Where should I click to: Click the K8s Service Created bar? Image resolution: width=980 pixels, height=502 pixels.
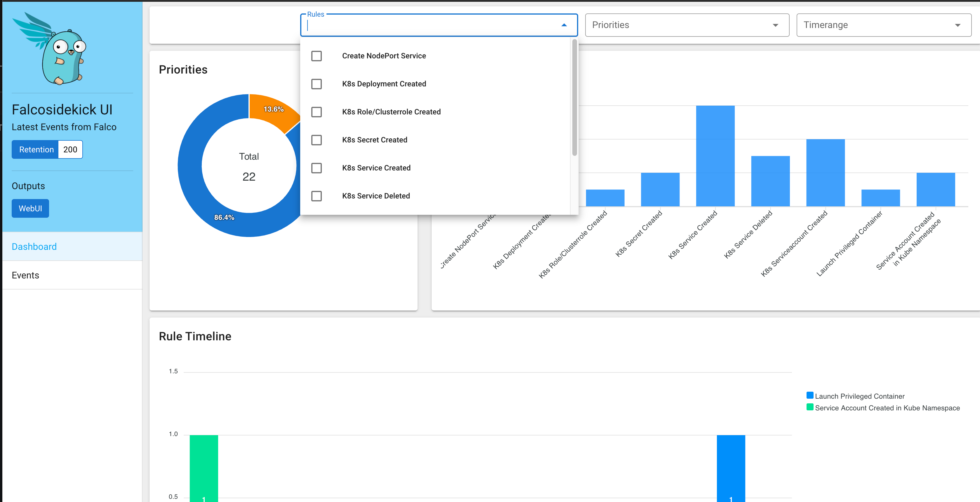point(715,156)
